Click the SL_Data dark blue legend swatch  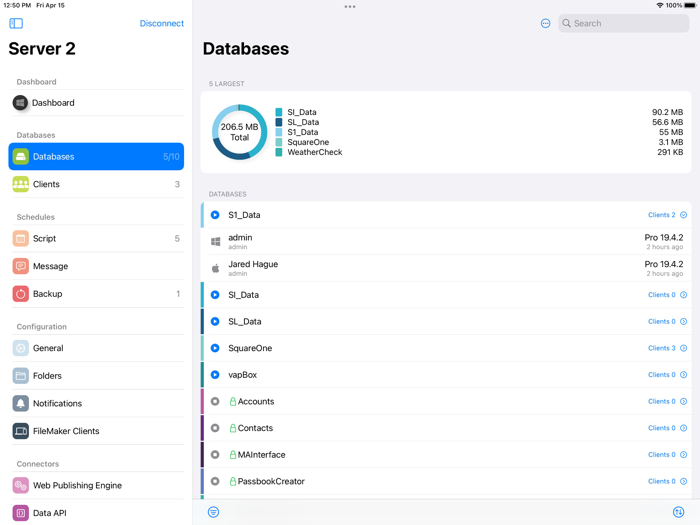click(279, 122)
